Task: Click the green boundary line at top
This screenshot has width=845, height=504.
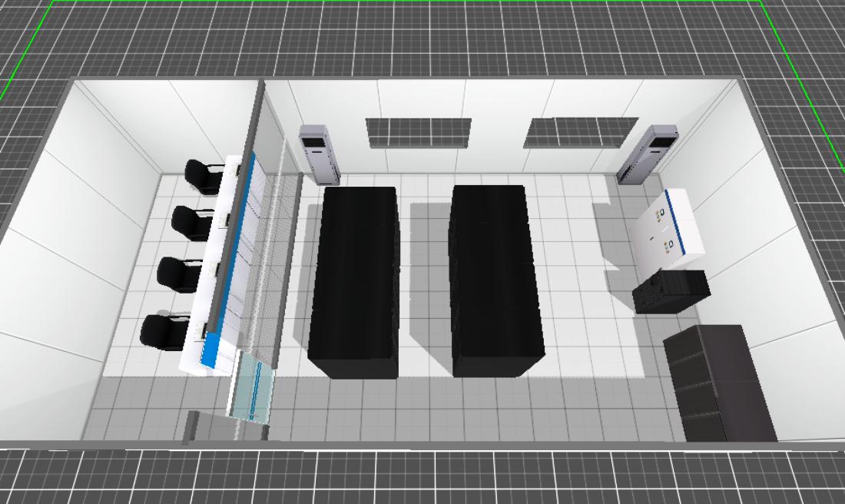Action: coord(407,2)
